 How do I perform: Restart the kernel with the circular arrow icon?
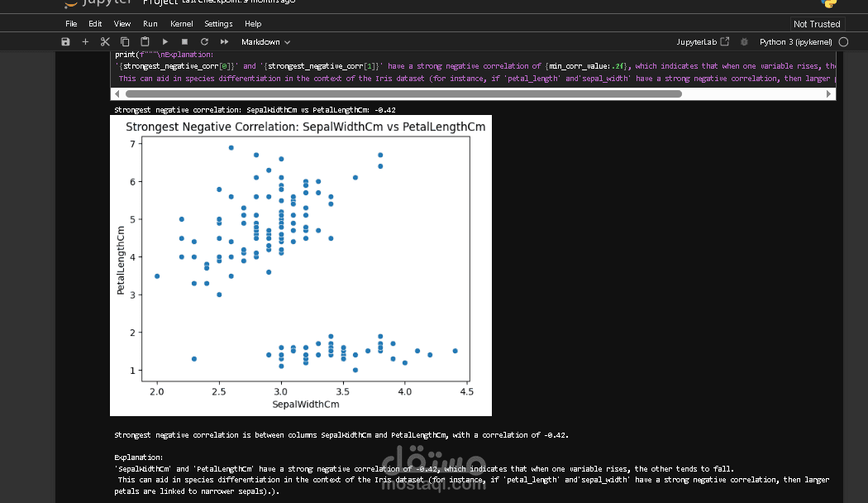(204, 41)
